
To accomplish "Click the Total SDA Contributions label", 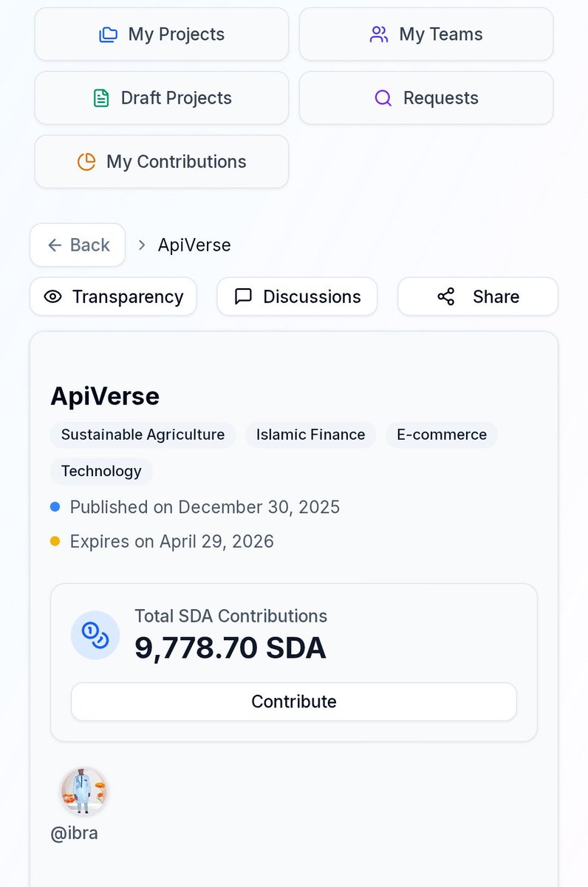I will coord(231,616).
